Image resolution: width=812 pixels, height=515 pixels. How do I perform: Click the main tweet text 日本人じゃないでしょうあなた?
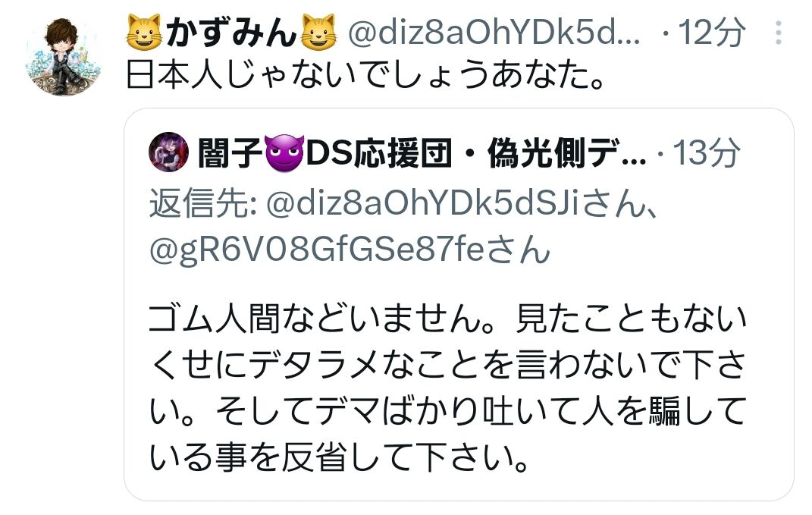click(365, 76)
